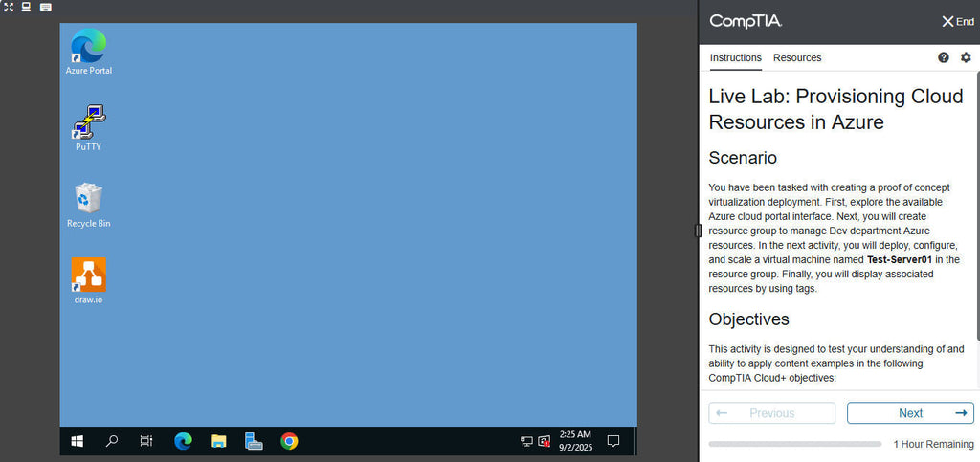Open File Explorer from the taskbar
This screenshot has width=980, height=462.
tap(218, 441)
